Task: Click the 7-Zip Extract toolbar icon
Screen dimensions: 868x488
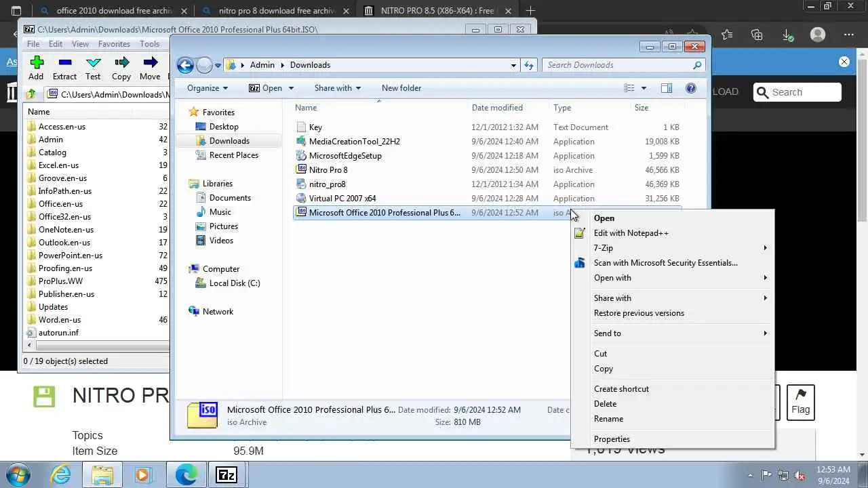Action: tap(65, 62)
